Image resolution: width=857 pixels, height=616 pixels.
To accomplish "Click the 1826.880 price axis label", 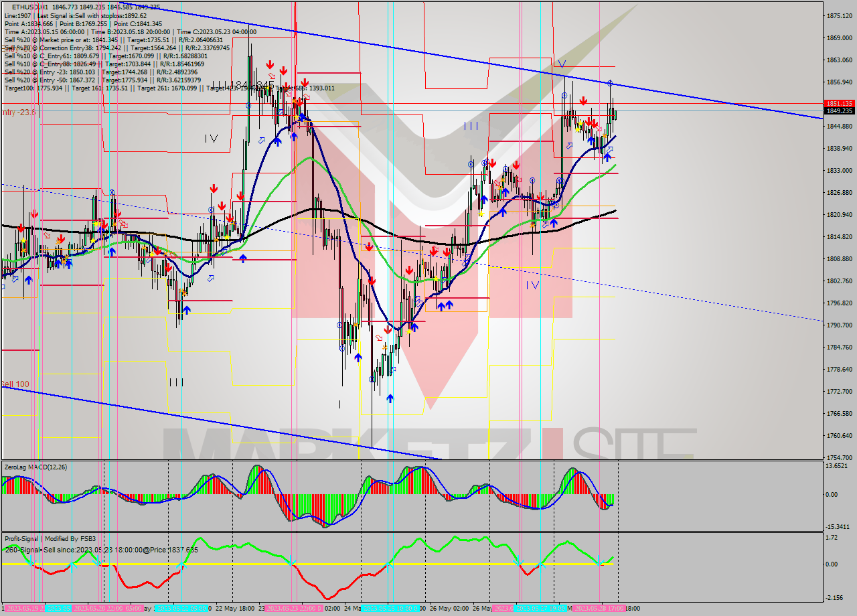I will 840,193.
